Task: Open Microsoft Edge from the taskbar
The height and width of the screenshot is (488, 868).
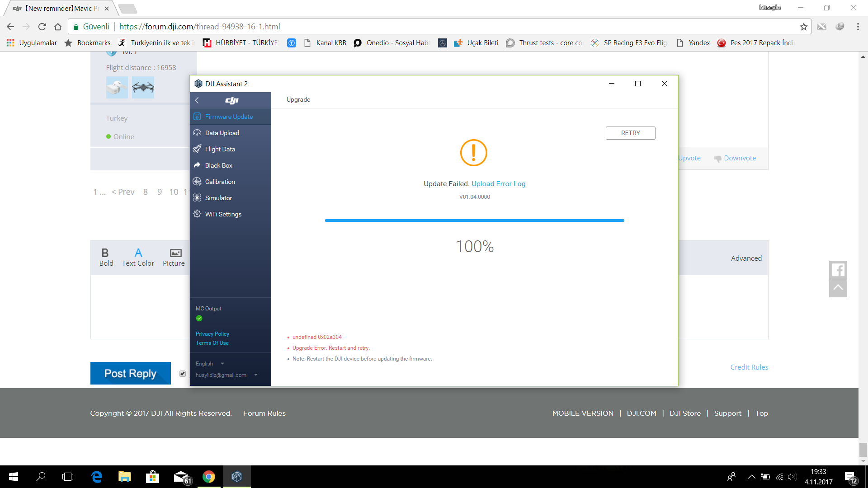Action: 97,477
